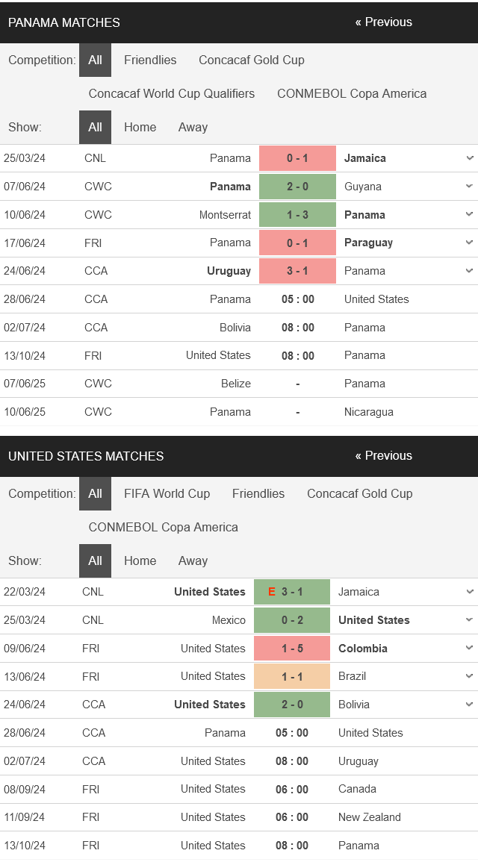Select Concacaf World Cup Qualifiers filter
The height and width of the screenshot is (868, 478).
(172, 93)
